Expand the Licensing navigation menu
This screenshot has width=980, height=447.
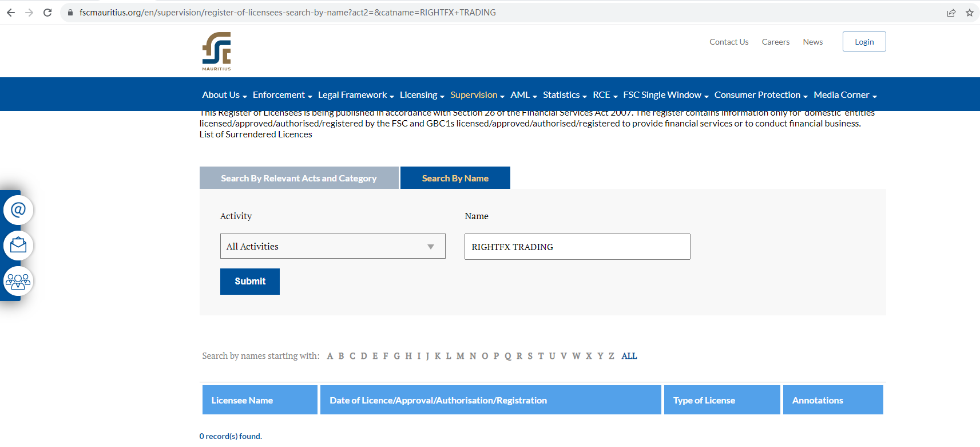[x=421, y=95]
